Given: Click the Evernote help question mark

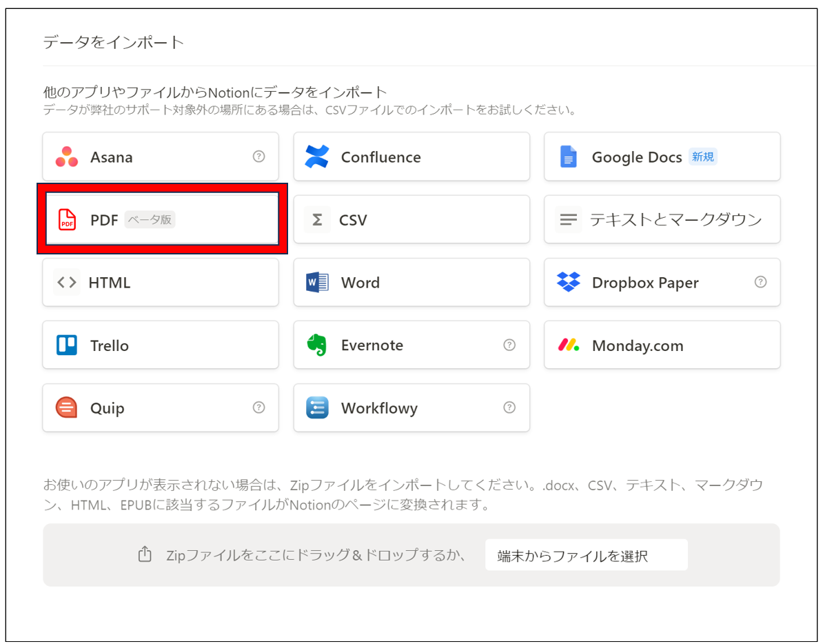Looking at the screenshot, I should coord(509,345).
